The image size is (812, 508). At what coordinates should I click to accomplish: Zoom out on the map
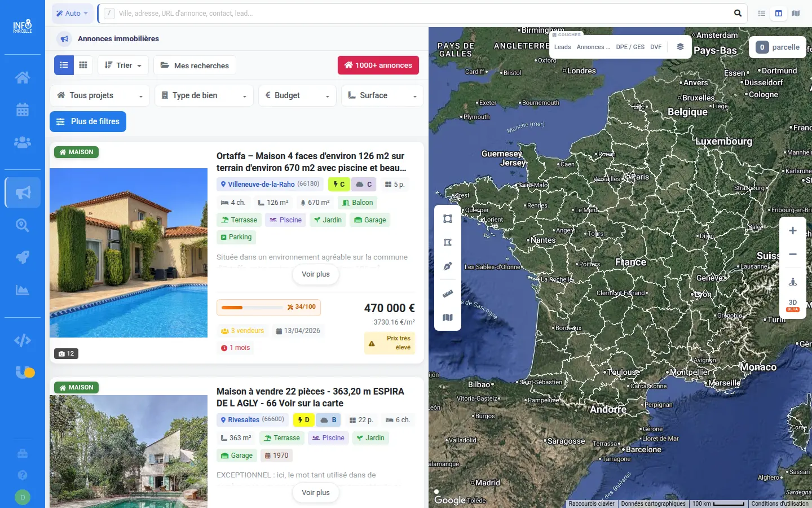(793, 255)
